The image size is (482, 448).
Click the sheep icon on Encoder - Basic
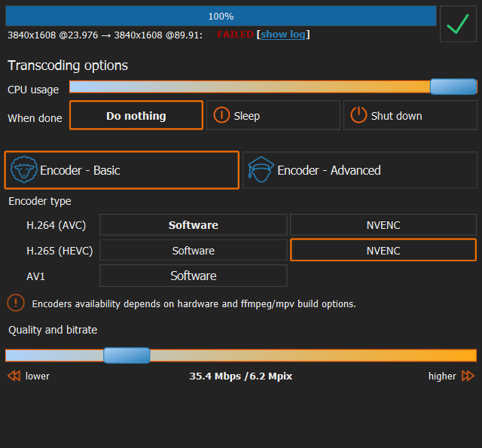[24, 171]
